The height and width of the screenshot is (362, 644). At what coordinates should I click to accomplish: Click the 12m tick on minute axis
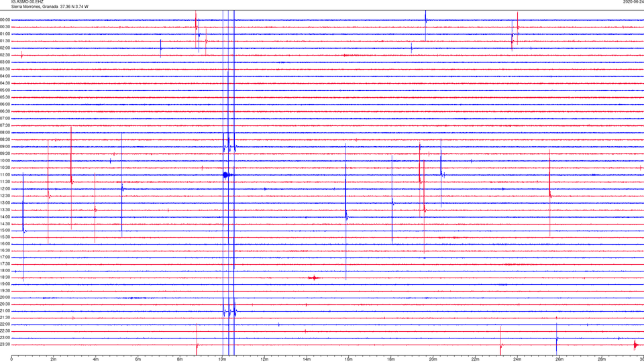[264, 359]
